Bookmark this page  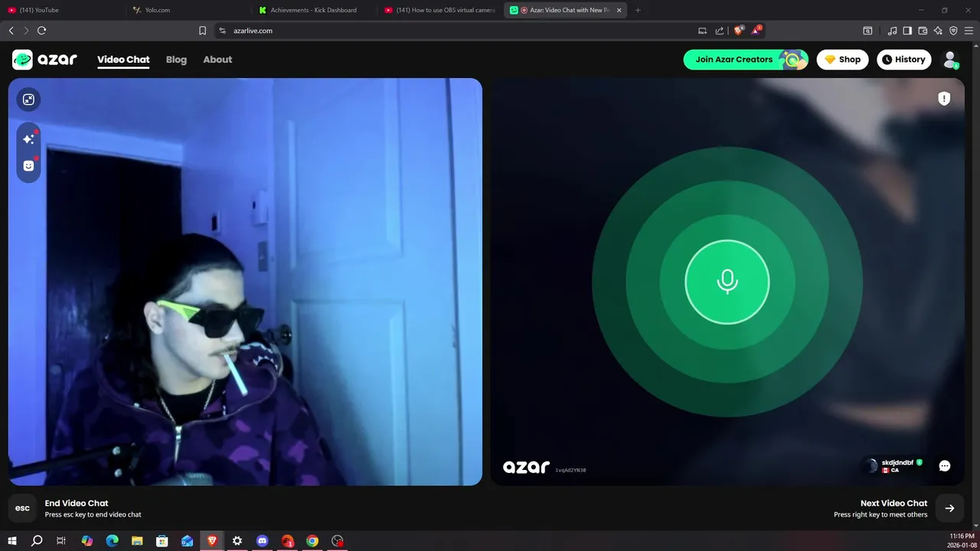coord(202,31)
